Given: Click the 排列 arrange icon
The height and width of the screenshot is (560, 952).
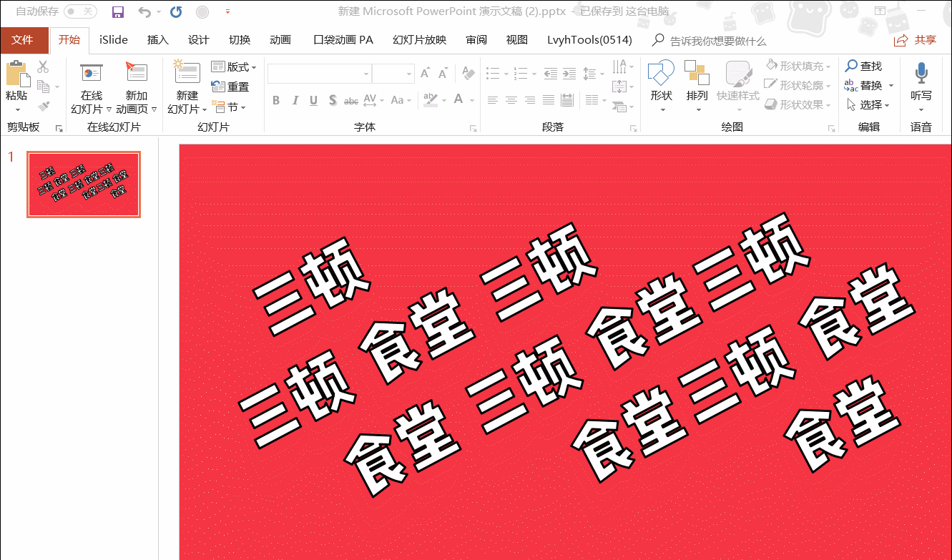Looking at the screenshot, I should (697, 74).
